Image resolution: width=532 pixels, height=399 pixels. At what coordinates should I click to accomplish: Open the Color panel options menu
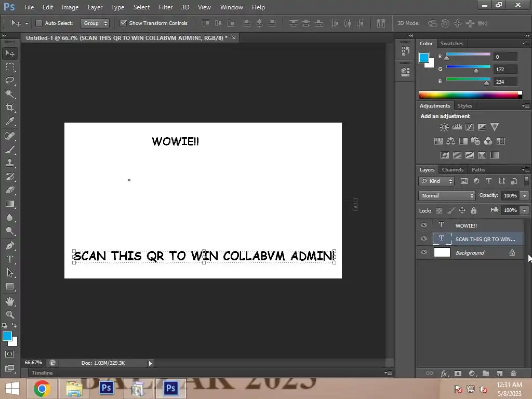tap(526, 44)
